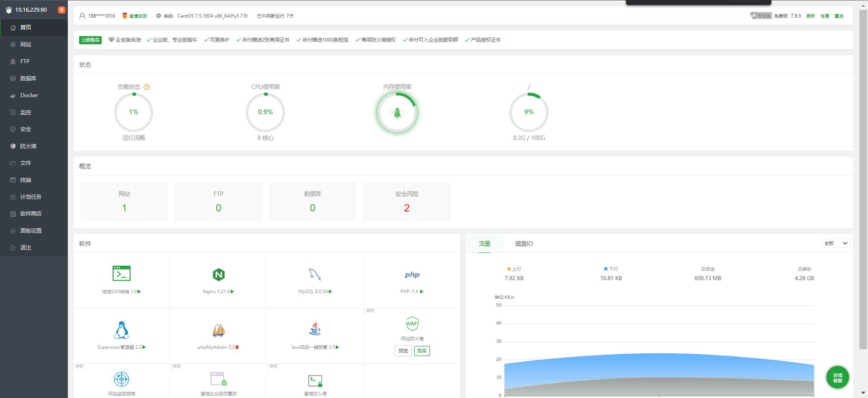Click the 10.16.229.90 panel address header
Screen dimensions: 868x398
point(31,9)
